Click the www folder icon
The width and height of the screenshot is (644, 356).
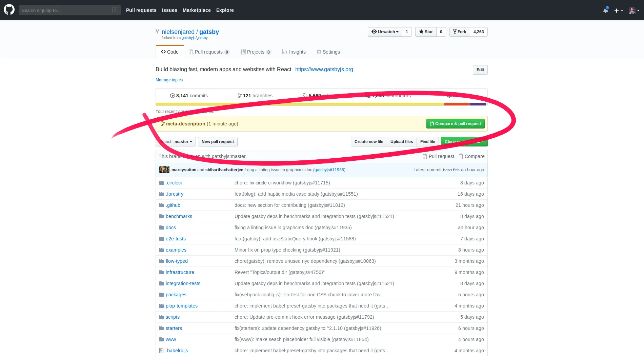(162, 339)
